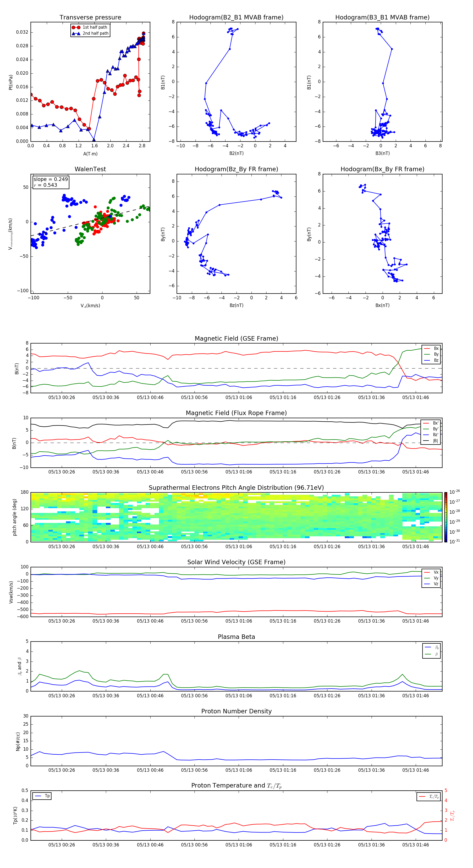The height and width of the screenshot is (868, 473).
Task: Click 'Bx(nT)' x-axis label of hodogram
Action: click(x=382, y=306)
